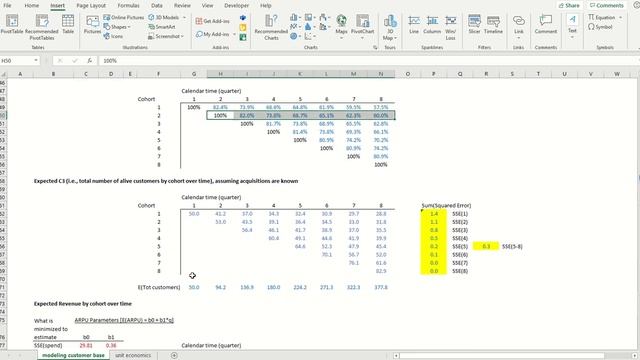Click Get Add-ins
This screenshot has width=640, height=360.
[213, 21]
